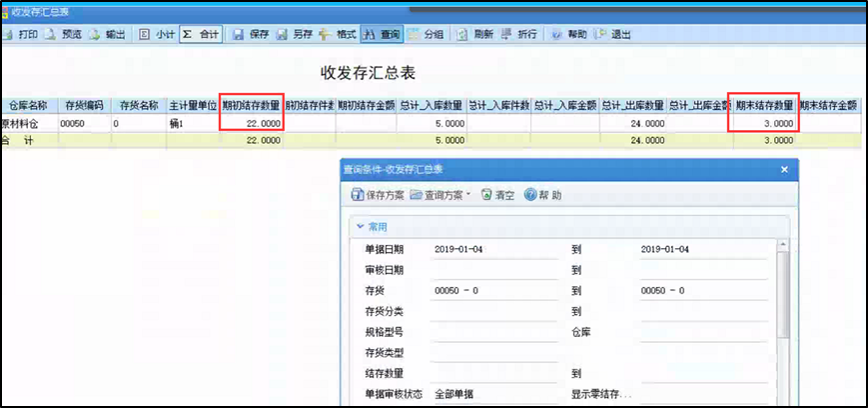Click the Wrap lines (折行) toolbar icon
This screenshot has width=868, height=408.
click(506, 35)
